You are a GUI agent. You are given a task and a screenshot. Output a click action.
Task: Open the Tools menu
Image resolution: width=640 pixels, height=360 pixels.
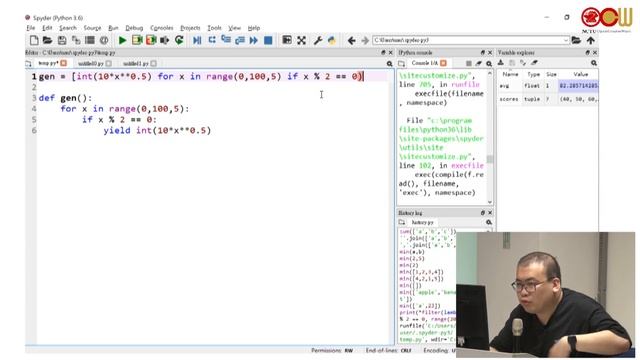point(214,28)
